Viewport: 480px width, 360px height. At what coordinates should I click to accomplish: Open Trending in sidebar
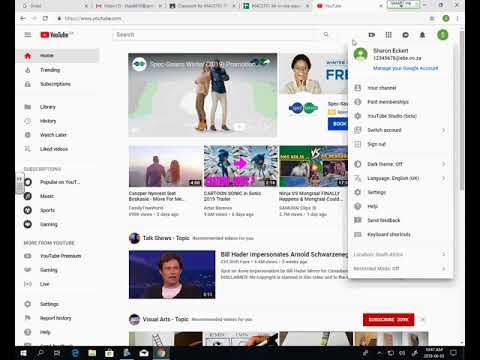pos(57,70)
